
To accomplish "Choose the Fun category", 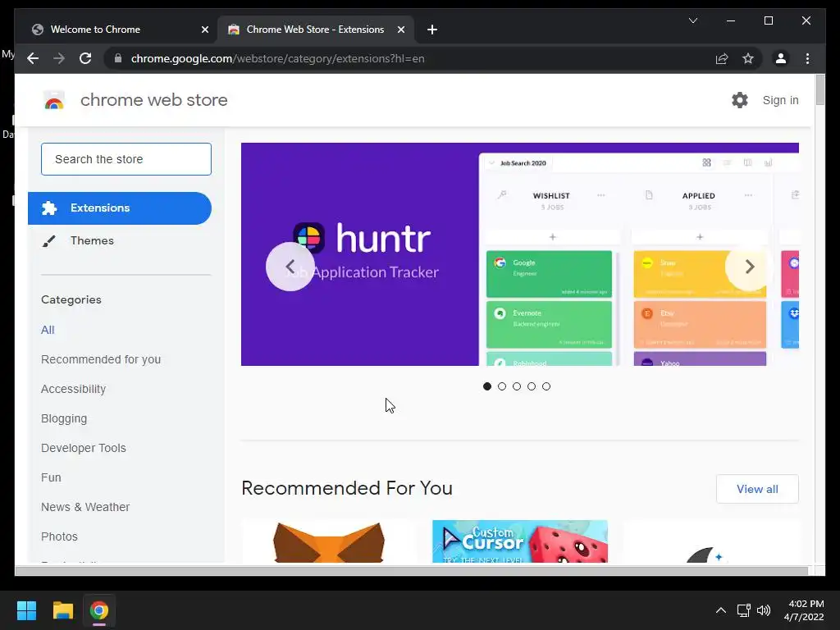I will pos(51,477).
